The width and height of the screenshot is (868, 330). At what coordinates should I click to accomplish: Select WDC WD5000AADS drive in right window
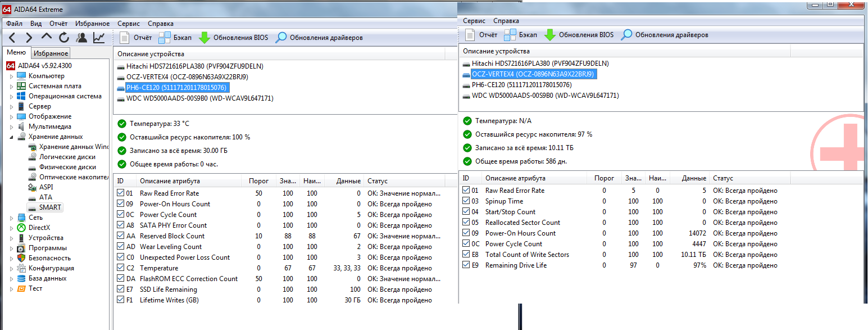[541, 96]
